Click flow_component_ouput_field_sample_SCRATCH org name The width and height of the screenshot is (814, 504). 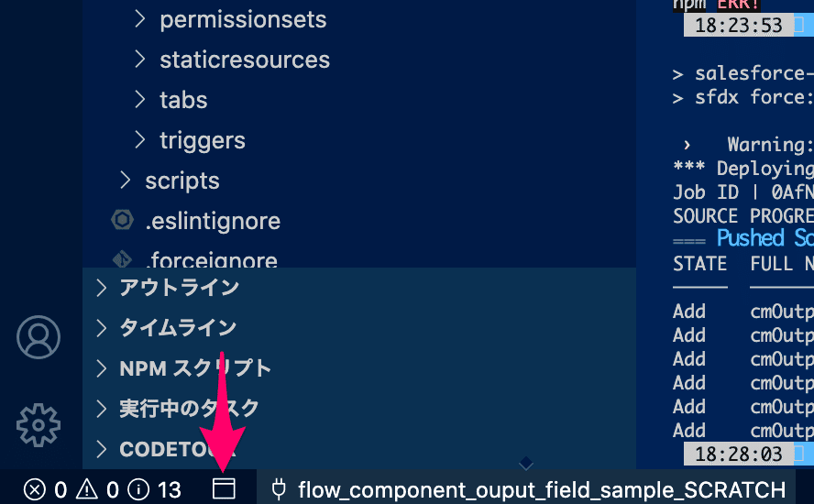click(542, 489)
